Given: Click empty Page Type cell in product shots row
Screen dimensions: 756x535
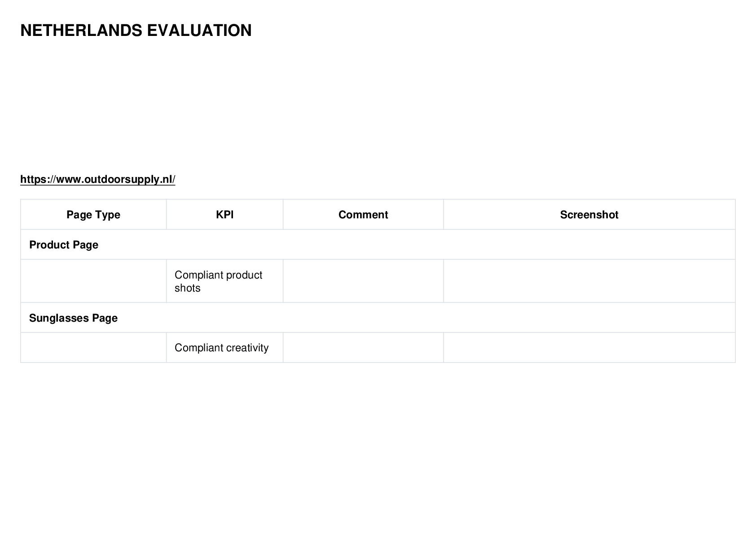Looking at the screenshot, I should (93, 281).
